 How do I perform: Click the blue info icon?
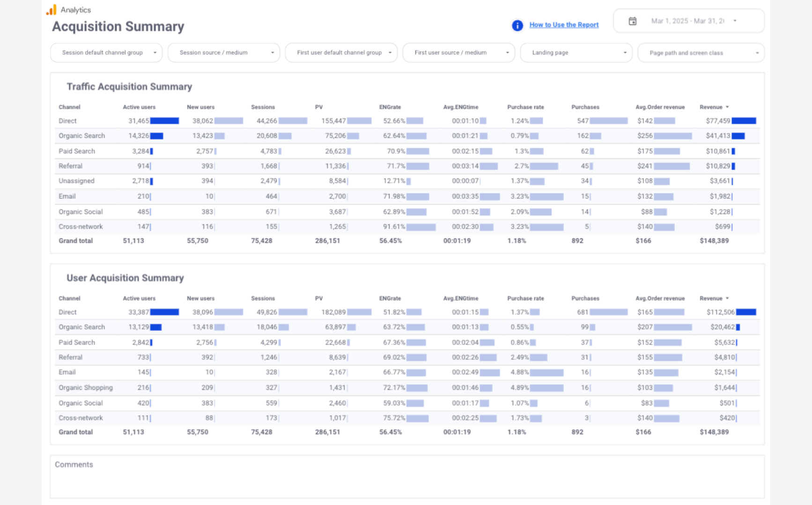tap(517, 25)
